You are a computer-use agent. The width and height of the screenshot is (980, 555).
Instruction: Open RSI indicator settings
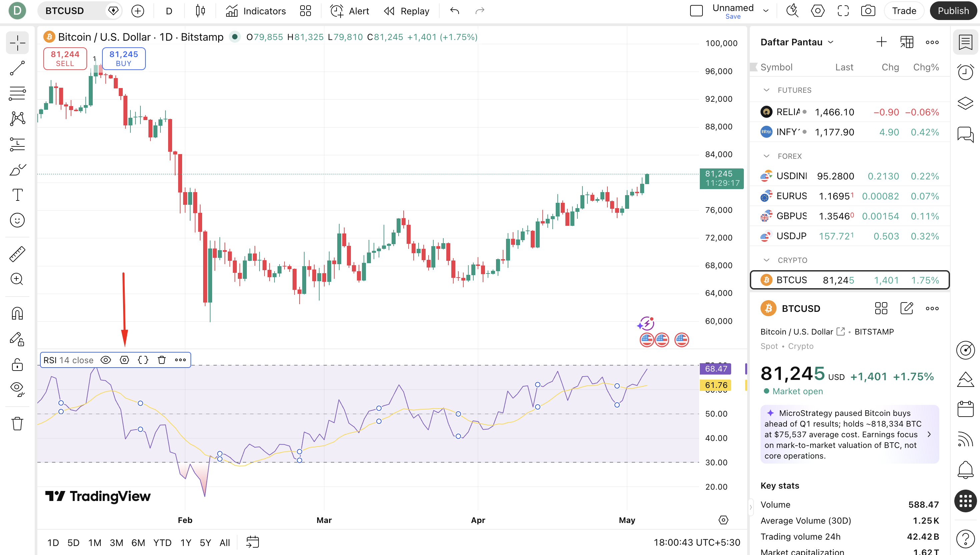pyautogui.click(x=124, y=360)
